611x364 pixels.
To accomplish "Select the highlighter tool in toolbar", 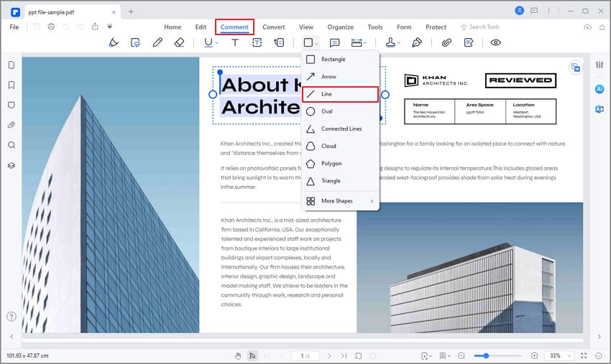I will pyautogui.click(x=114, y=42).
